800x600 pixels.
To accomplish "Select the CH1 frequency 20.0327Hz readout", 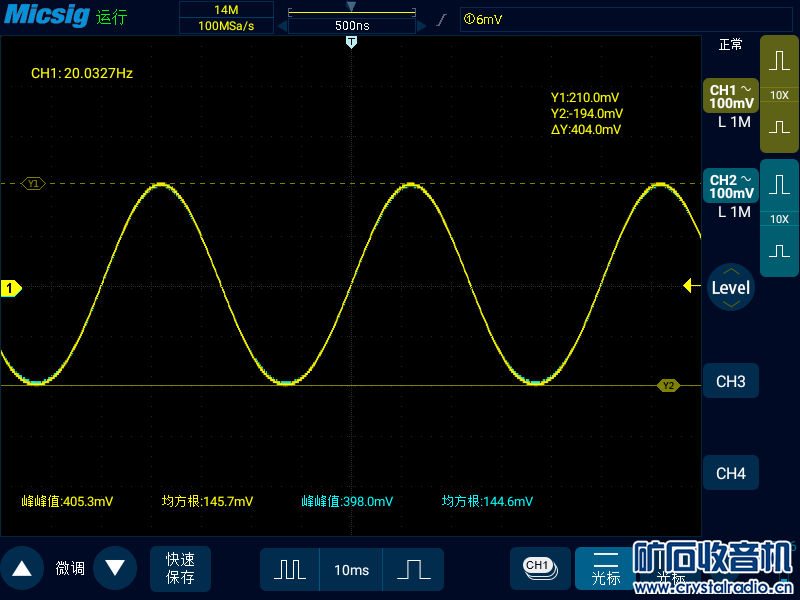I will [82, 73].
